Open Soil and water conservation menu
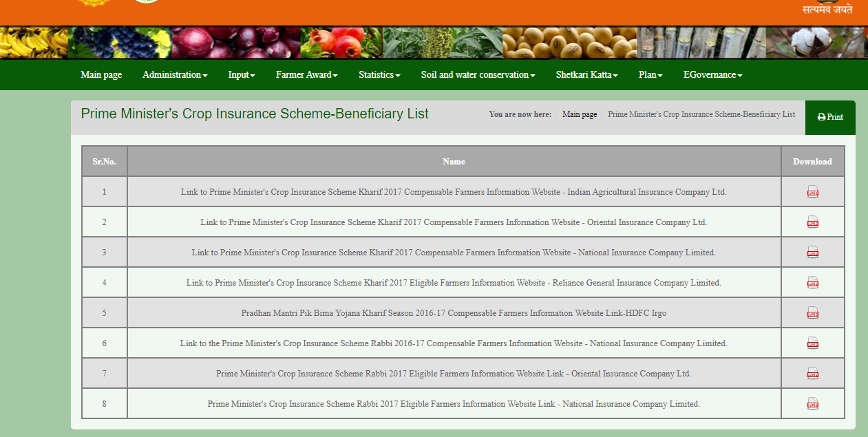The height and width of the screenshot is (437, 868). point(478,75)
